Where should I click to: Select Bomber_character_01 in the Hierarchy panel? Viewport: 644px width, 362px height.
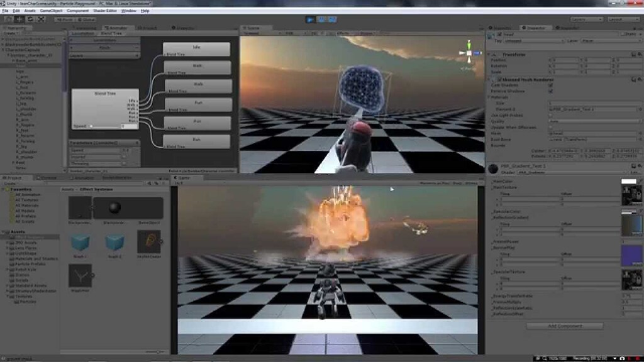(x=31, y=55)
